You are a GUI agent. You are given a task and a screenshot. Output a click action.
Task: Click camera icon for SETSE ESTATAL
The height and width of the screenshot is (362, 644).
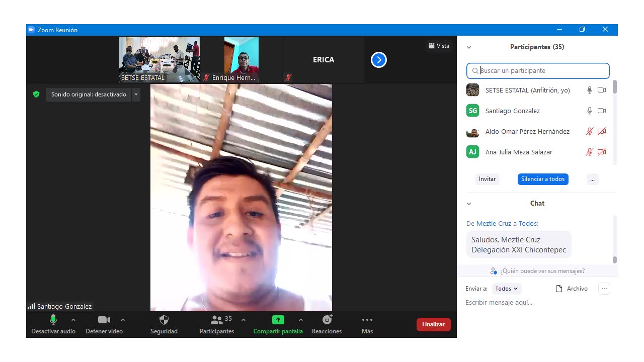[x=602, y=90]
